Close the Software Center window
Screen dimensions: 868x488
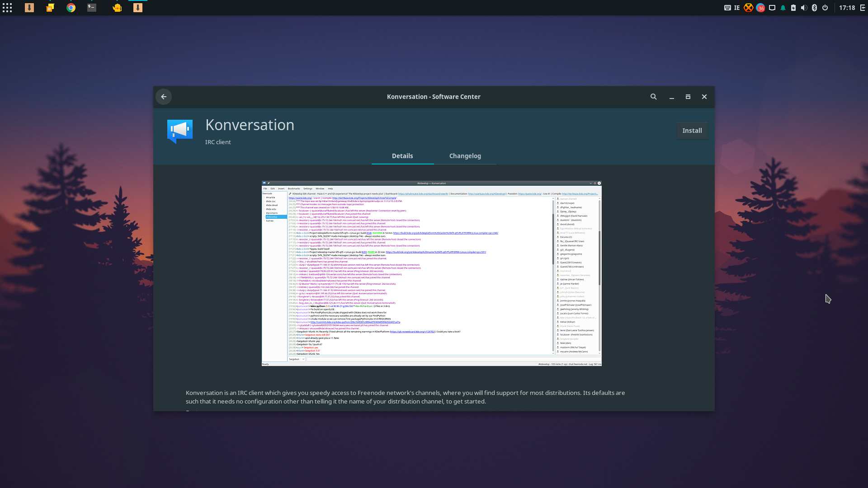(704, 97)
